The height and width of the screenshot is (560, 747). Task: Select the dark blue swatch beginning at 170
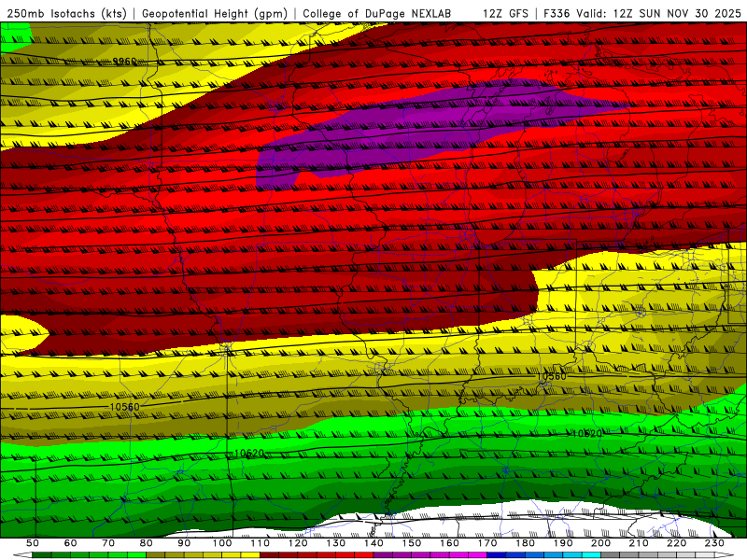click(x=497, y=555)
